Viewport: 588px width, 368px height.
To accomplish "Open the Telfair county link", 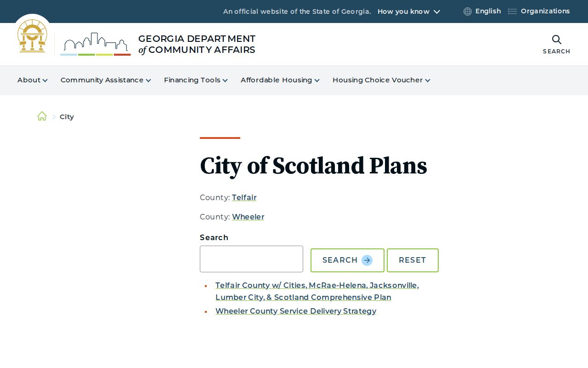I will (244, 197).
